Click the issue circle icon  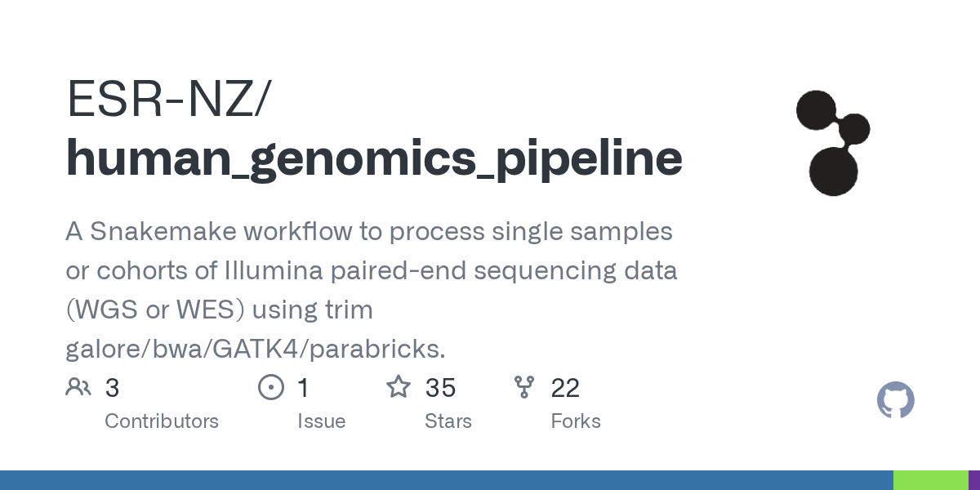click(x=270, y=387)
